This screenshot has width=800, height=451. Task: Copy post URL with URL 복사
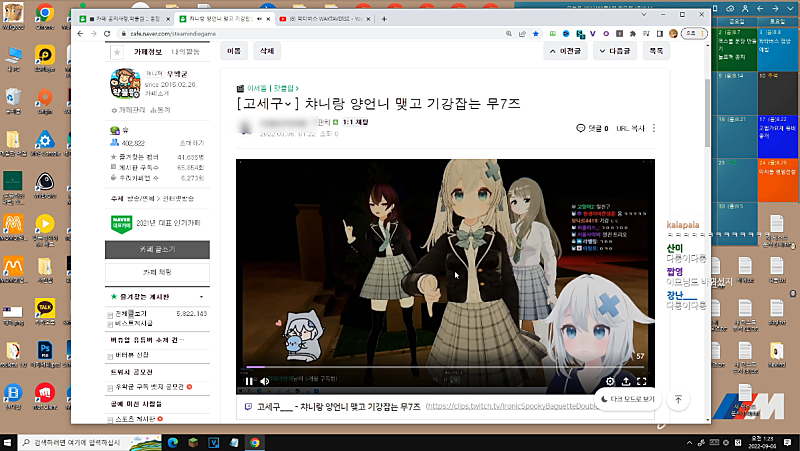pos(630,129)
